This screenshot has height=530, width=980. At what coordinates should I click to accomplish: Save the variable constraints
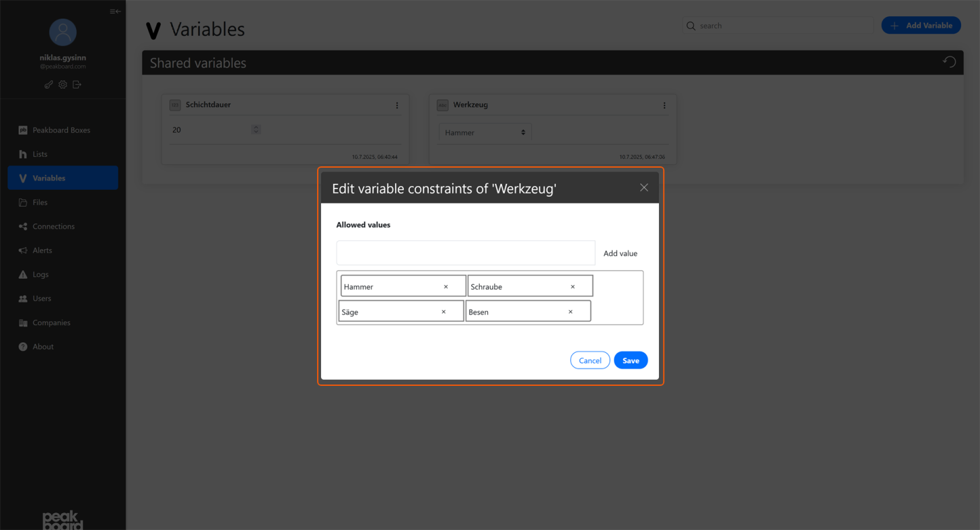631,360
